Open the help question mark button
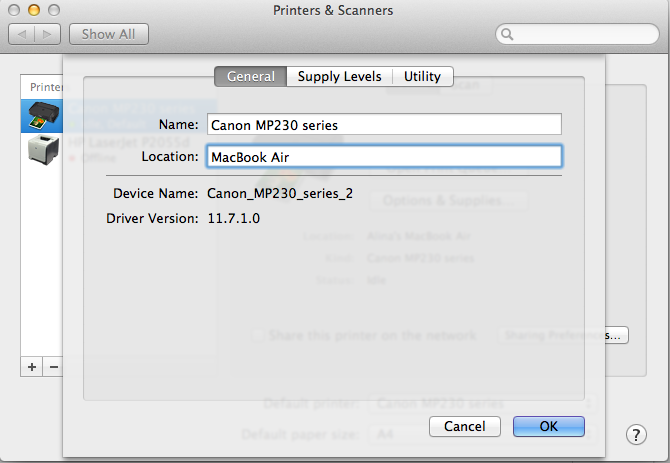This screenshot has width=670, height=463. pyautogui.click(x=636, y=435)
